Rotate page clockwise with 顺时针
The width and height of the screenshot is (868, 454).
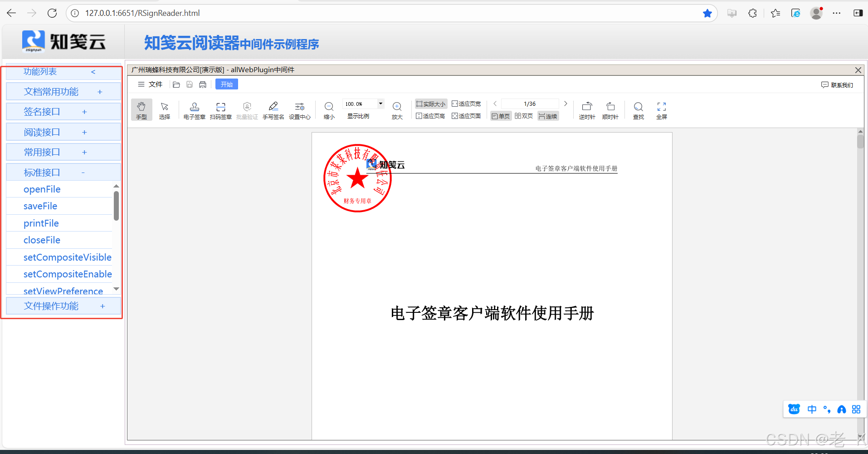(610, 110)
